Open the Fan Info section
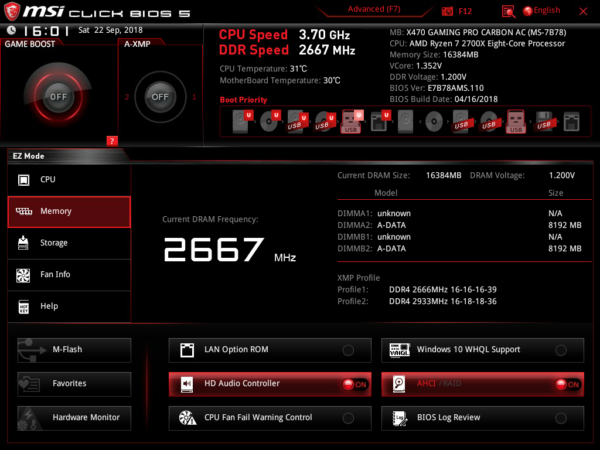The width and height of the screenshot is (600, 450). tap(69, 275)
